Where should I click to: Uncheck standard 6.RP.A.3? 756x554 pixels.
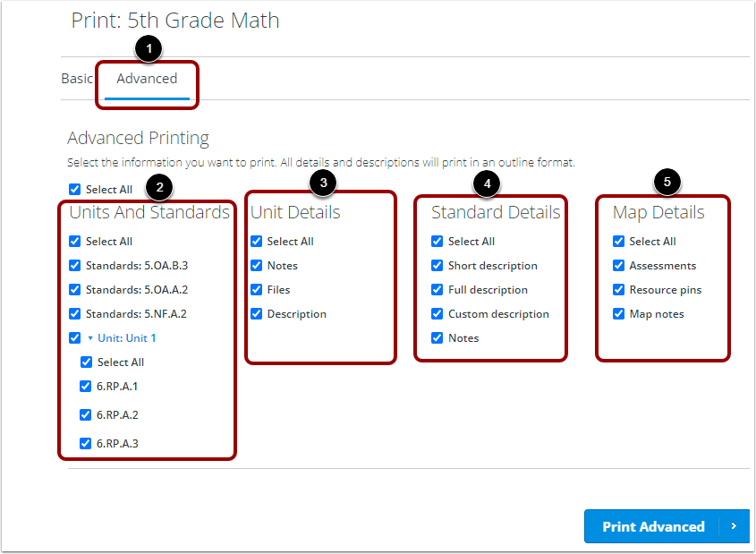tap(85, 443)
